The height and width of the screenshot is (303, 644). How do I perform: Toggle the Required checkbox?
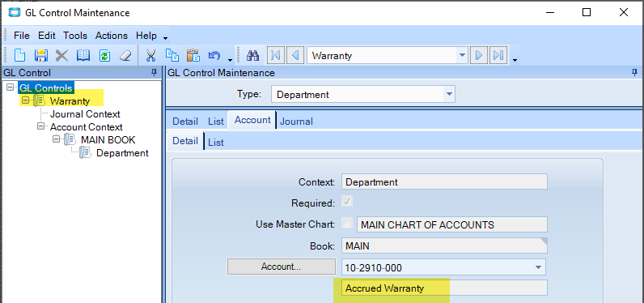347,202
